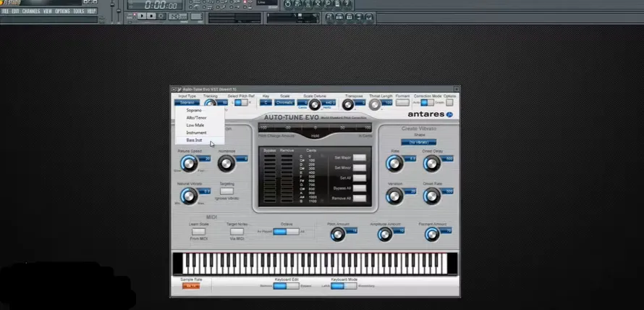Choose Instrument from Input Type list

200,133
